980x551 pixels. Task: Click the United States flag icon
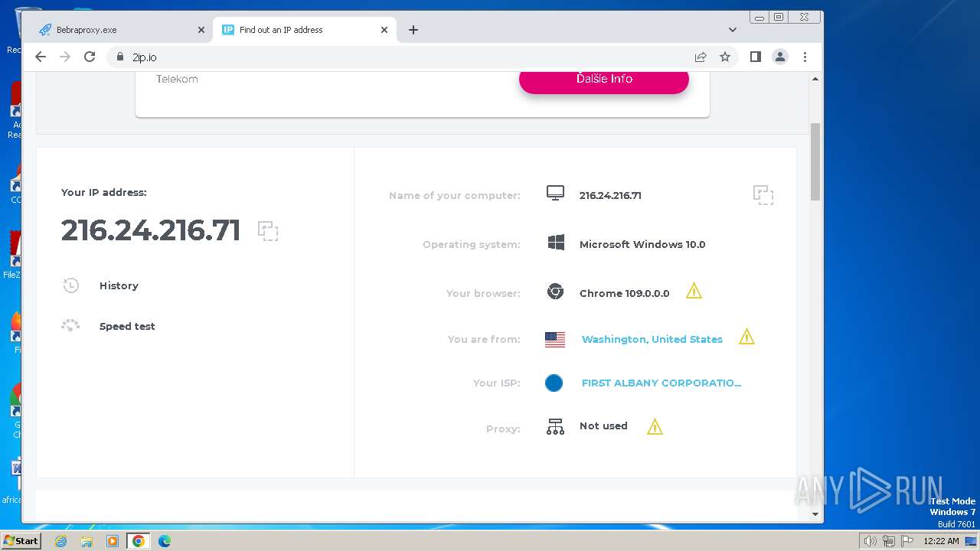tap(555, 340)
